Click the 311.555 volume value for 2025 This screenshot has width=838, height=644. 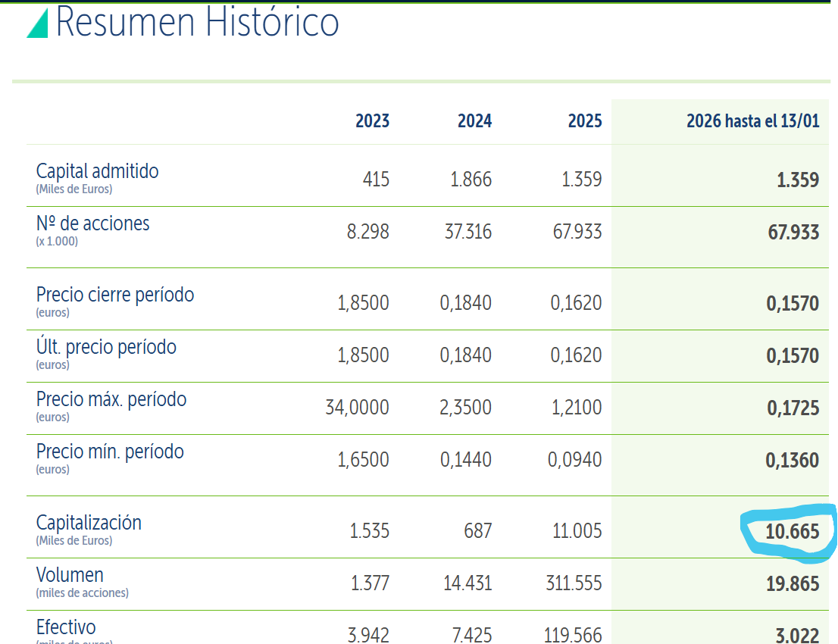coord(574,583)
